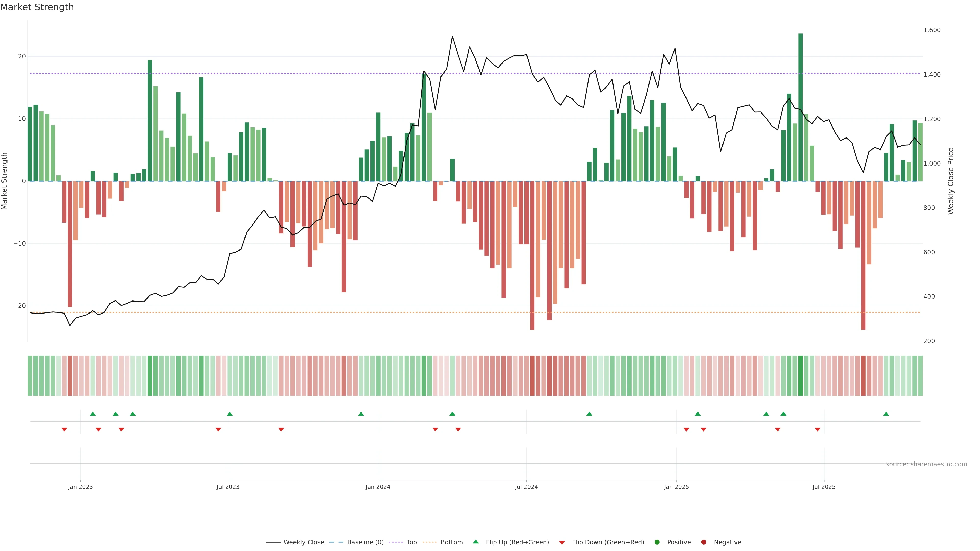Click the Market Strength chart title

click(x=37, y=7)
